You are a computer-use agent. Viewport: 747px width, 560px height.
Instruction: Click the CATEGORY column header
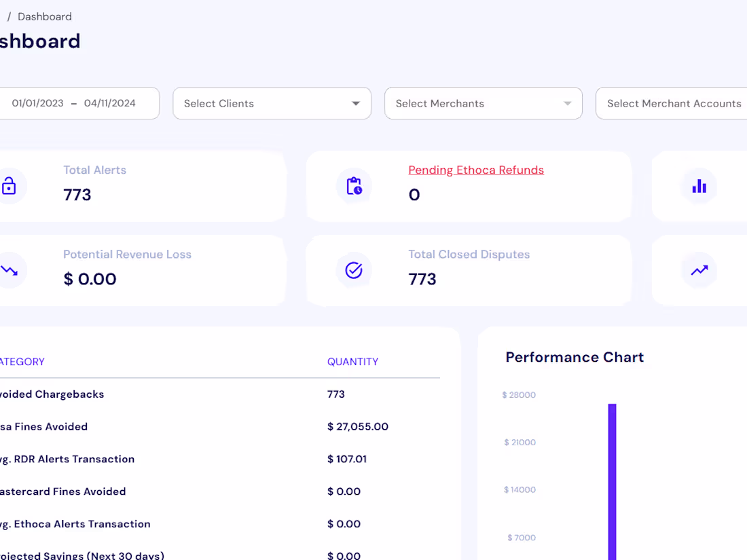point(22,362)
